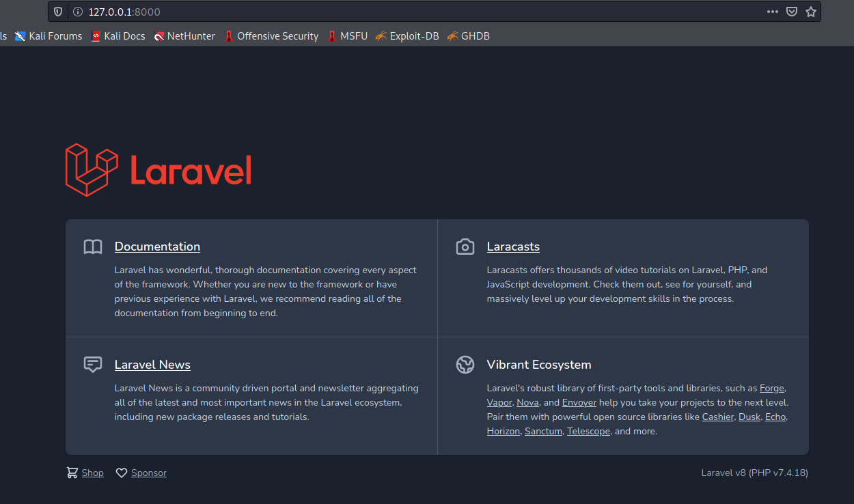Click the site information icon in address bar
Viewport: 854px width, 504px height.
click(77, 12)
